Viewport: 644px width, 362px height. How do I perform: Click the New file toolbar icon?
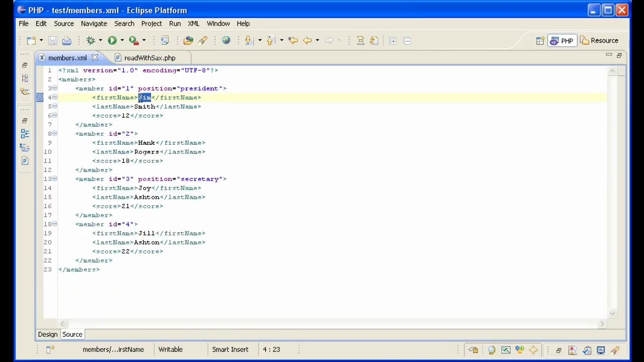[31, 41]
